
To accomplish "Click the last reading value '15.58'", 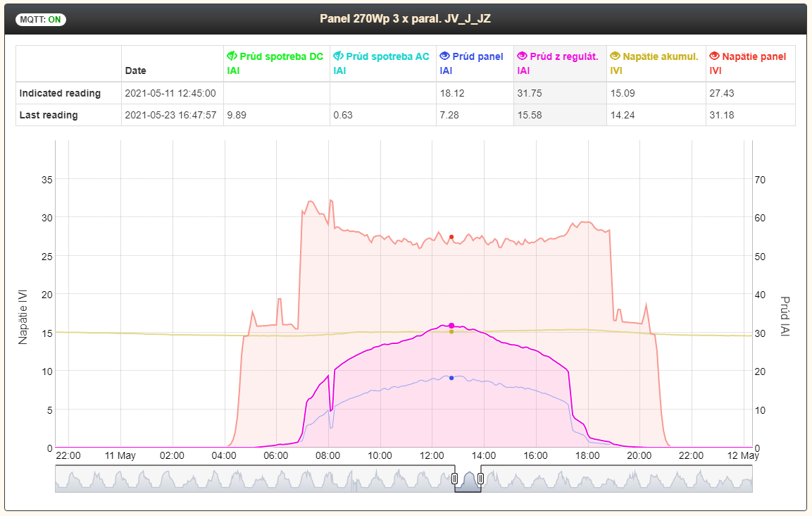I will point(530,115).
